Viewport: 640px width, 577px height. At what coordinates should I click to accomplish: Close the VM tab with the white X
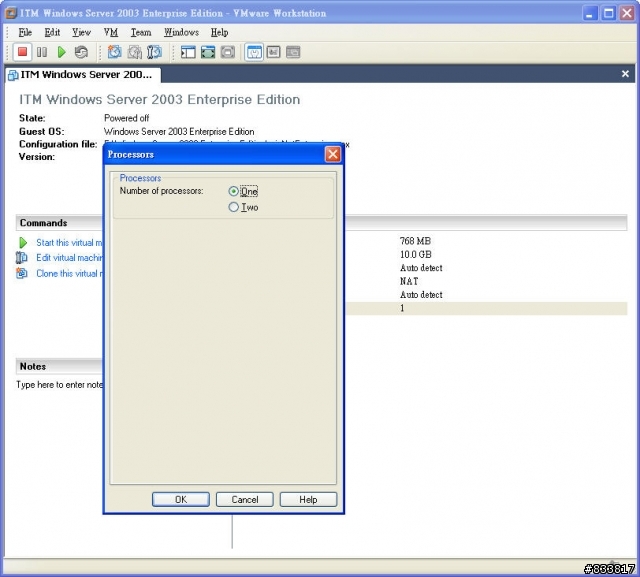pyautogui.click(x=625, y=74)
